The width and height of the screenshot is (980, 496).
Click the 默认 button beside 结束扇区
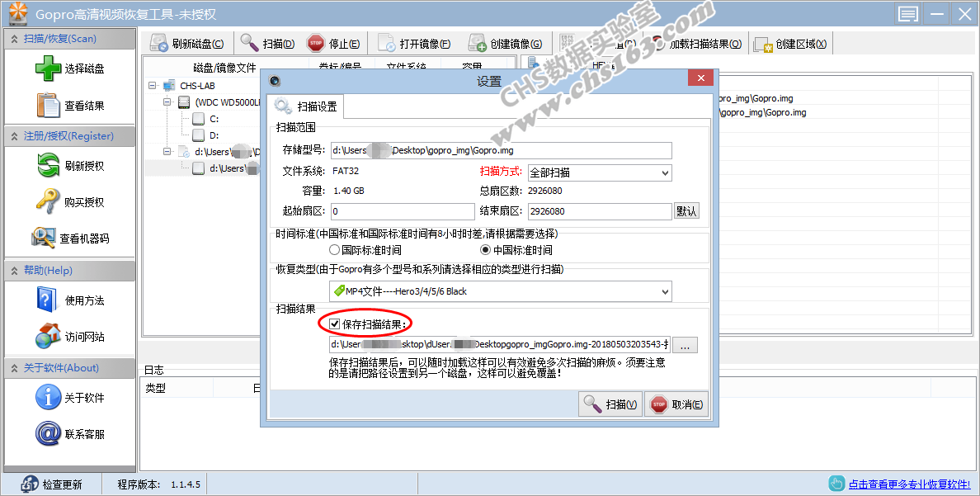(686, 210)
